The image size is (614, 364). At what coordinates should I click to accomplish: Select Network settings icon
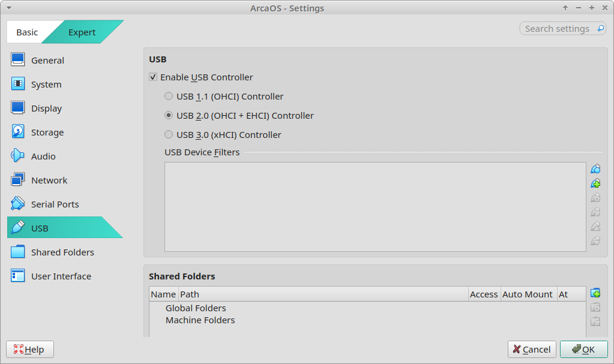tap(17, 180)
